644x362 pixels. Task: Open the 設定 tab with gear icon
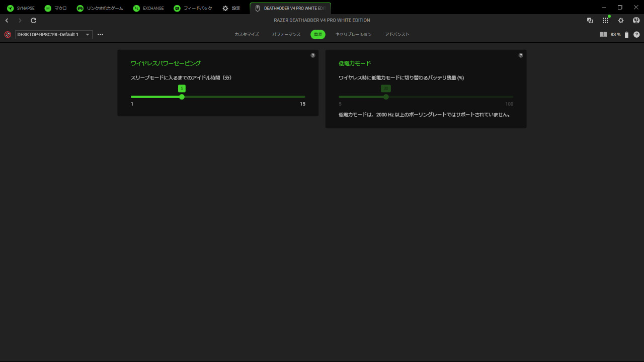[x=231, y=8]
